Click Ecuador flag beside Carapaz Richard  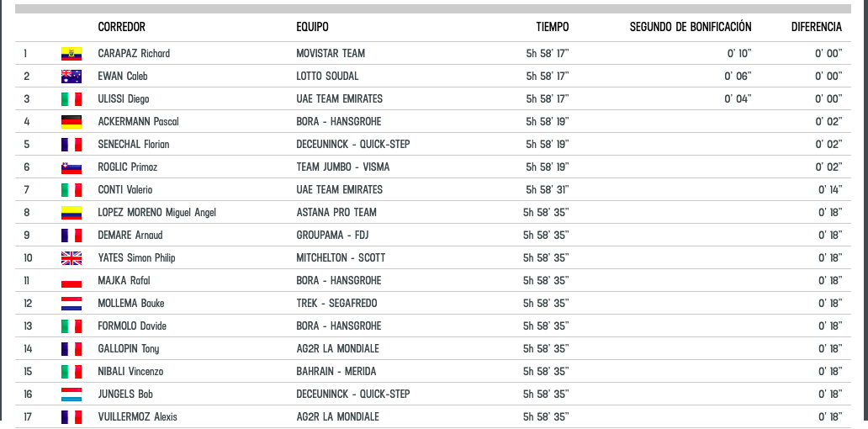(71, 54)
